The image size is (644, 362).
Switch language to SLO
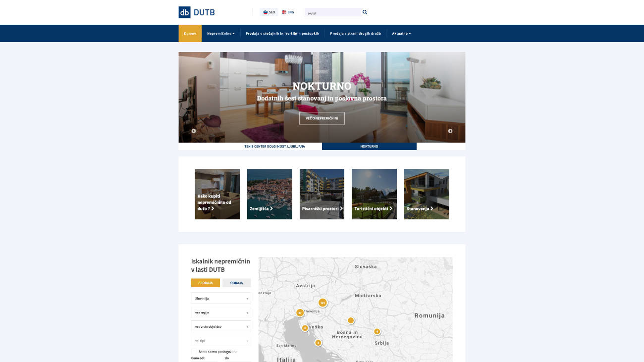tap(269, 12)
